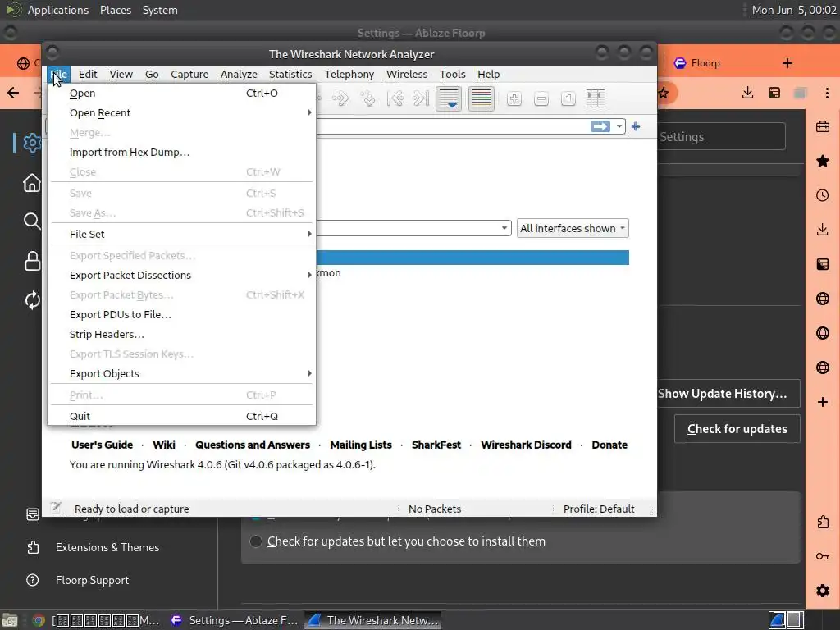
Task: Open the Telephony menu
Action: pos(349,75)
